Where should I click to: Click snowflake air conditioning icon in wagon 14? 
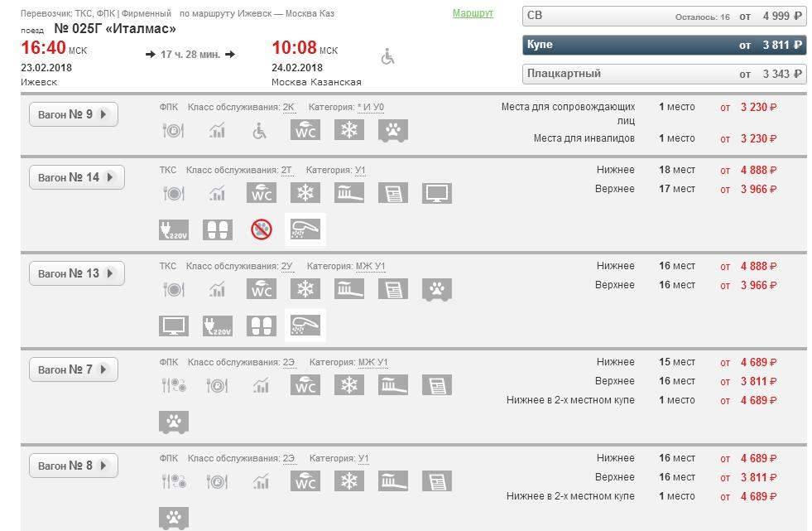tap(305, 193)
